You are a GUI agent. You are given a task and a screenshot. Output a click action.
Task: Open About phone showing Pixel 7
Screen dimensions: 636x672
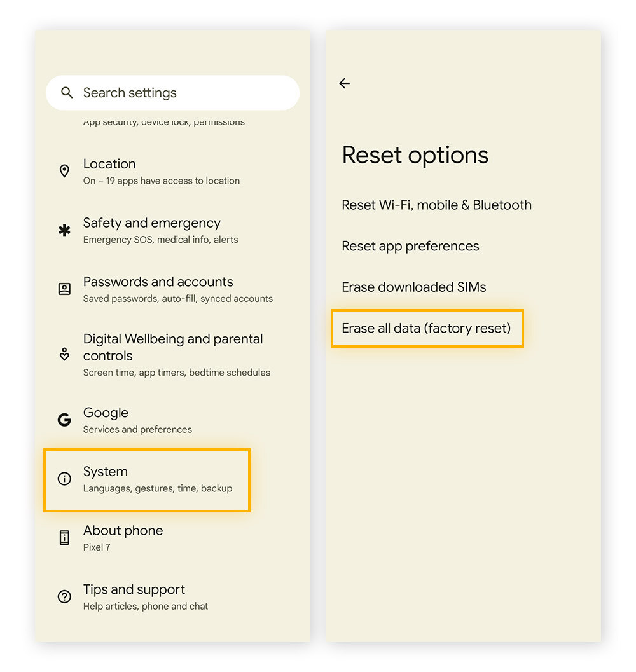[x=123, y=537]
